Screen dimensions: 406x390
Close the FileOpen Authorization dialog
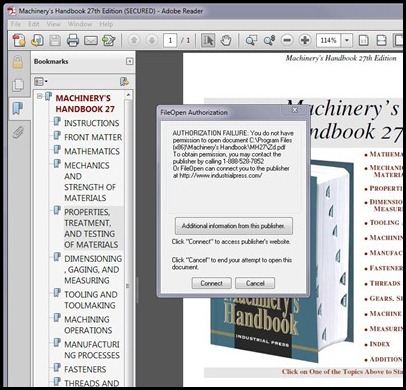pyautogui.click(x=295, y=109)
